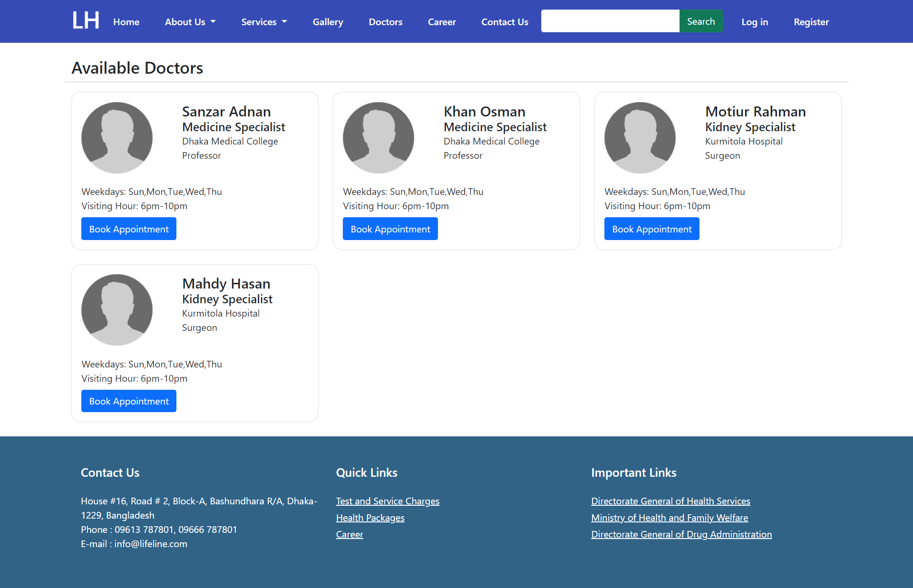Screen dimensions: 913x588
Task: Open the Register page
Action: tap(811, 22)
